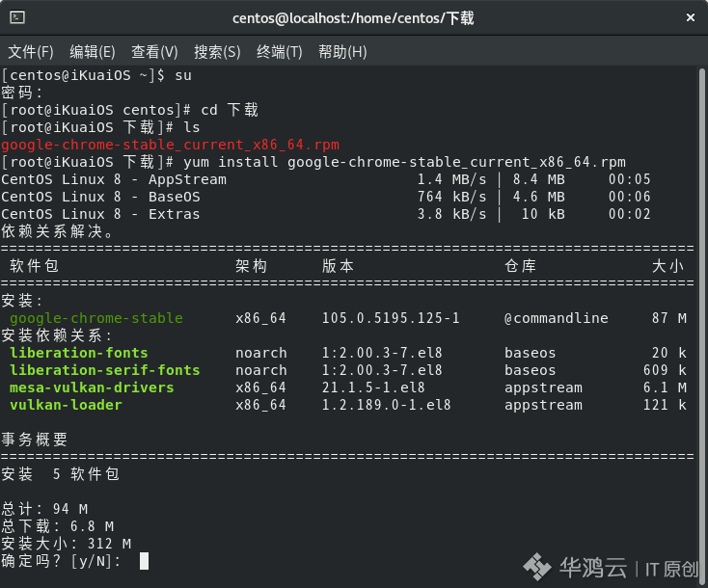The width and height of the screenshot is (708, 588).
Task: Click the 1.2.189.0-1.el8 version text
Action: [386, 405]
